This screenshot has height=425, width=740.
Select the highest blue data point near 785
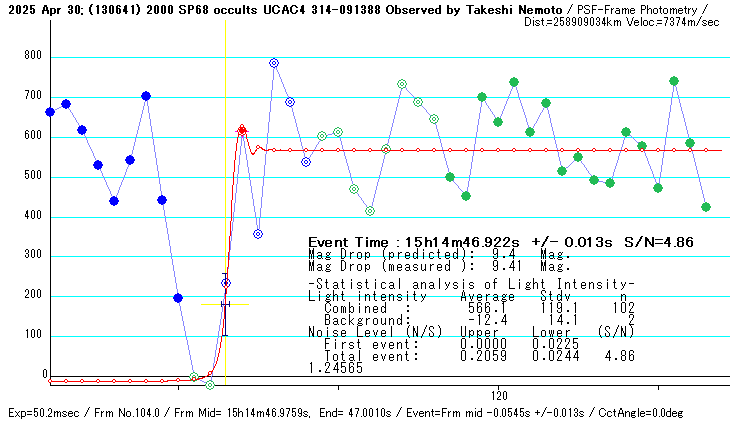click(274, 63)
